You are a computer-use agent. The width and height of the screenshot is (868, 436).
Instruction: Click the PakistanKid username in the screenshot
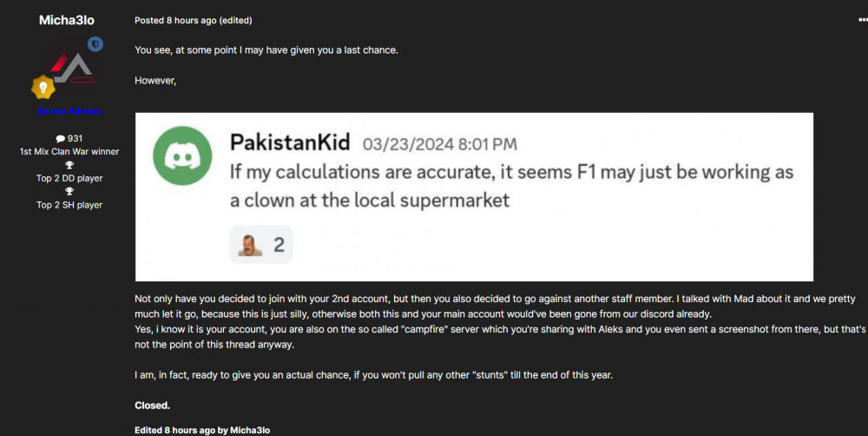point(290,142)
